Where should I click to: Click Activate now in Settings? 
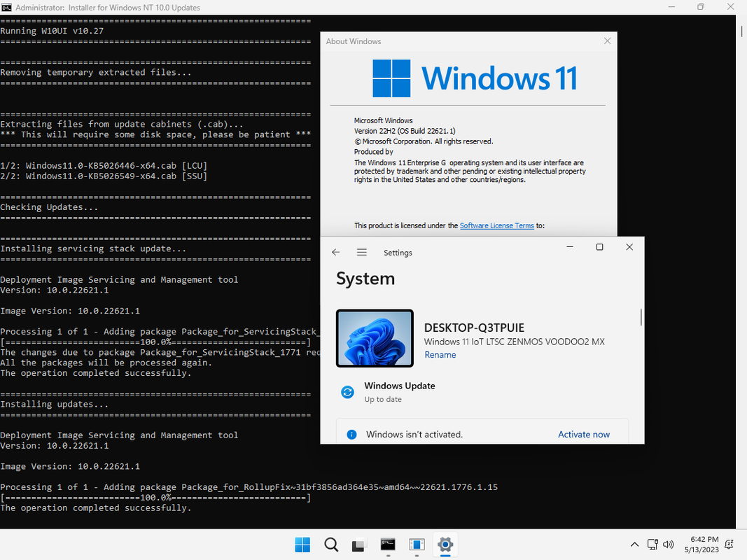[584, 434]
